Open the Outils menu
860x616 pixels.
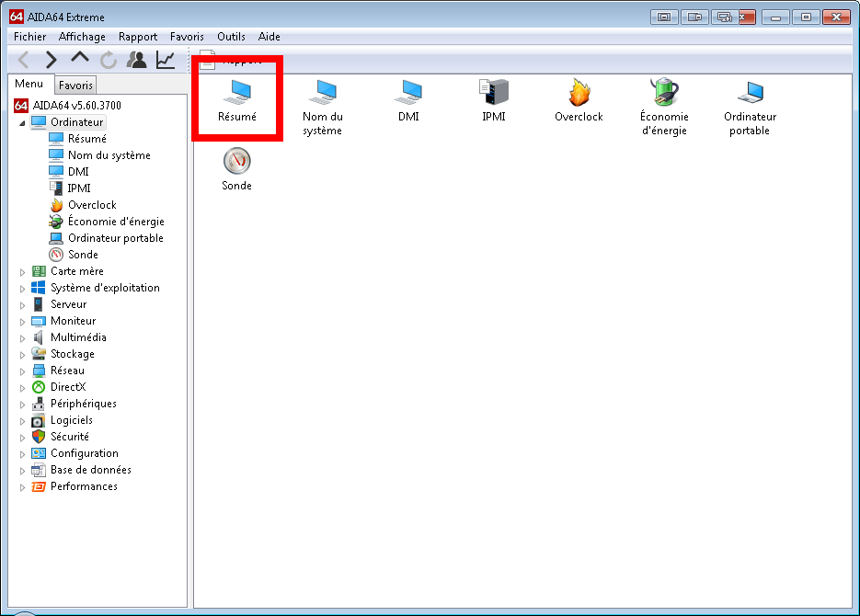point(231,37)
